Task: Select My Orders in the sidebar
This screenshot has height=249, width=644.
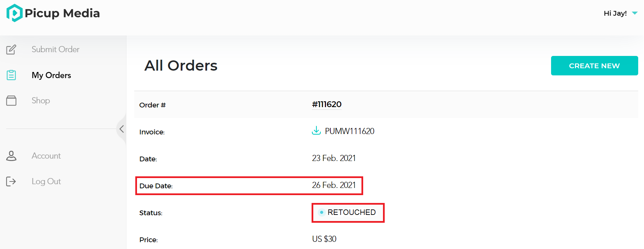Action: (51, 75)
